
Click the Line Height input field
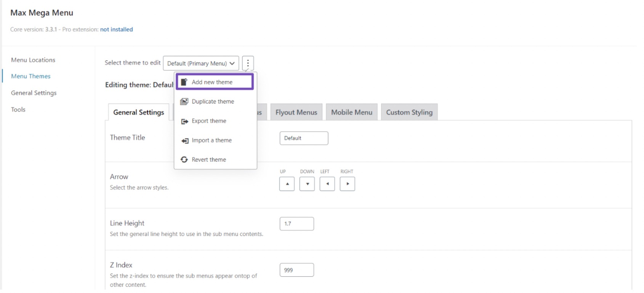click(x=297, y=224)
